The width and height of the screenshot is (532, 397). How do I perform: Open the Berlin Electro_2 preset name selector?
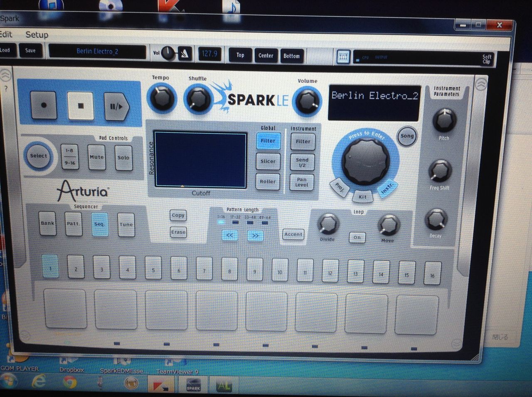[97, 50]
